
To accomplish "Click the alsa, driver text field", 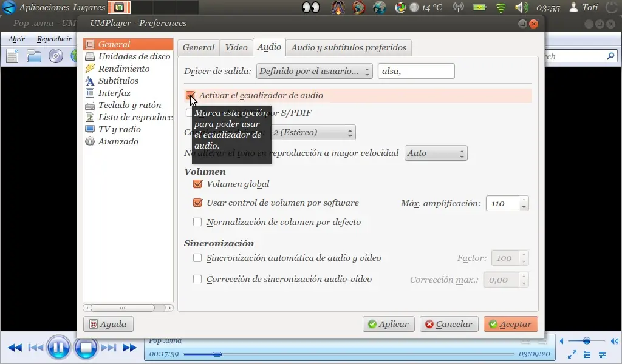I will coord(416,71).
